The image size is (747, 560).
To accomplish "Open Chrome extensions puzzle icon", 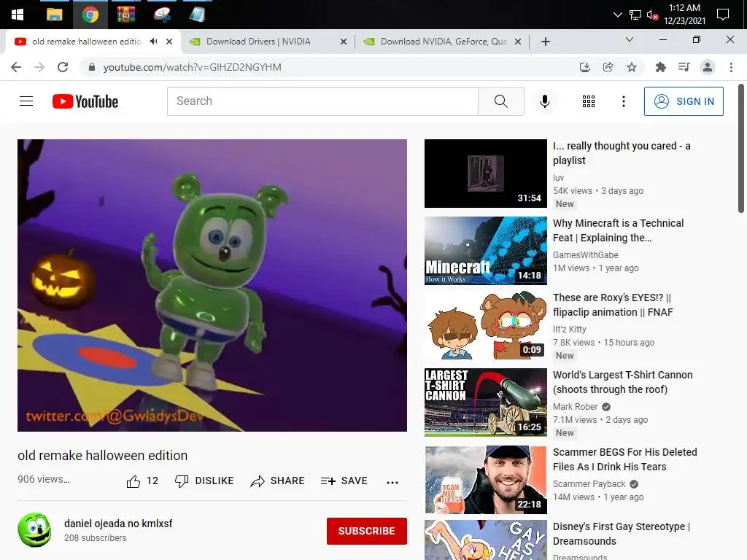I will [x=660, y=67].
